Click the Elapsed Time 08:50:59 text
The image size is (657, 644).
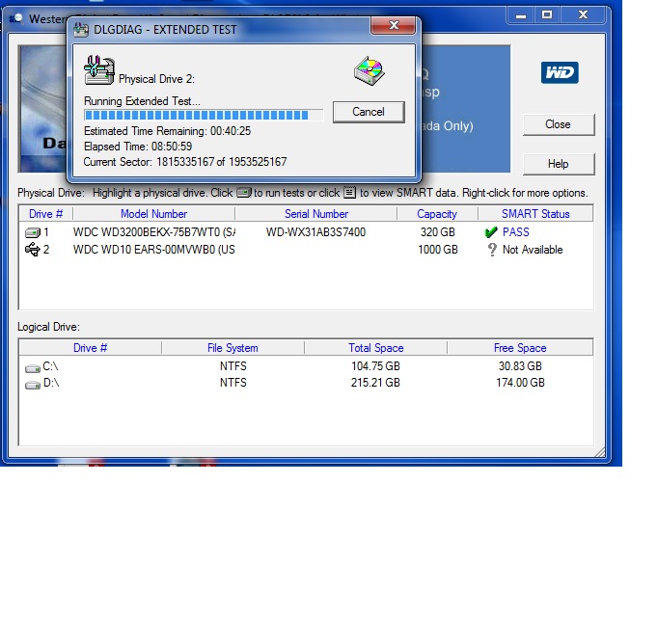[x=138, y=147]
